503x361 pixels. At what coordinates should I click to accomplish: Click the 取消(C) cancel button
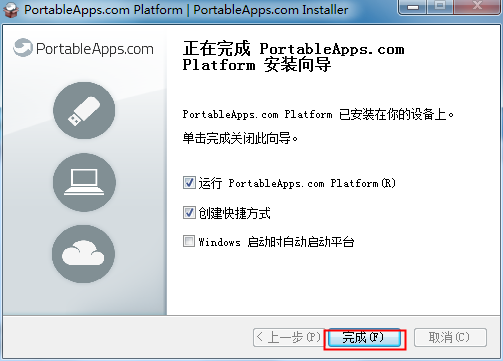[450, 338]
